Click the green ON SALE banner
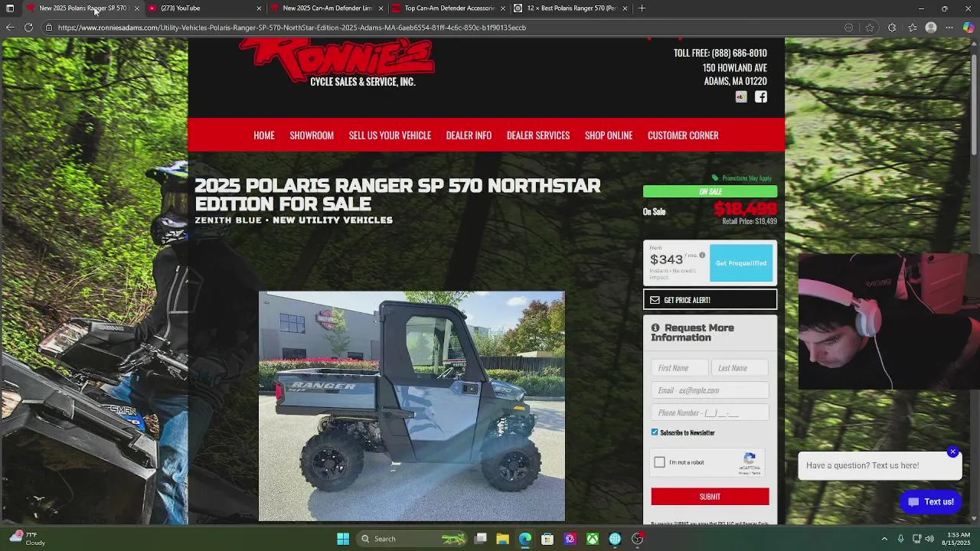The height and width of the screenshot is (551, 980). 710,192
